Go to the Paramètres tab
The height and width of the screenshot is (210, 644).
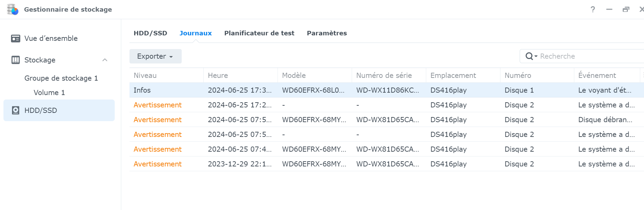tap(327, 33)
